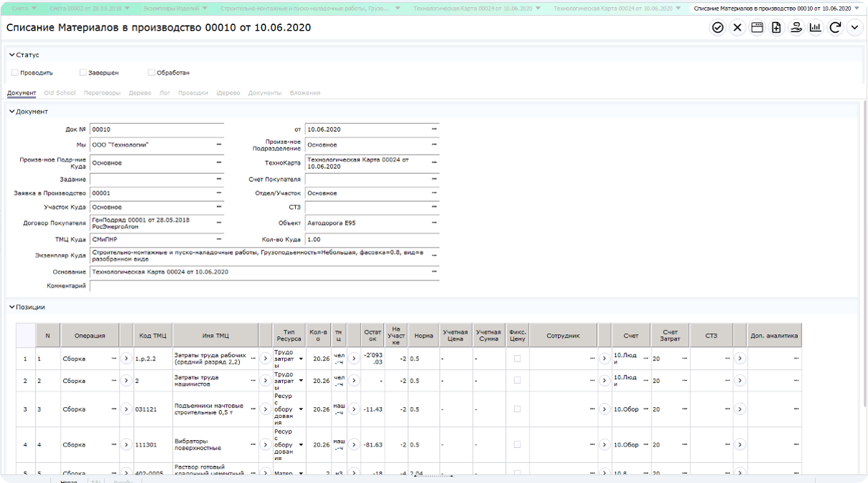Click the add new document icon
The width and height of the screenshot is (868, 483).
tap(776, 28)
